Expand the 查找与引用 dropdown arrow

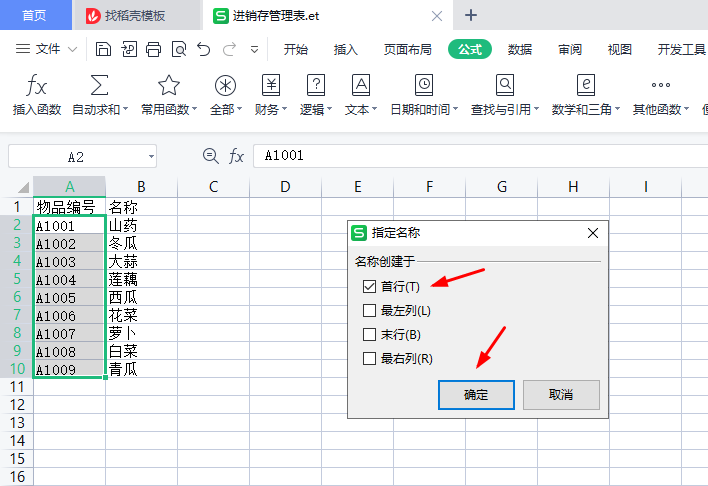tap(536, 109)
